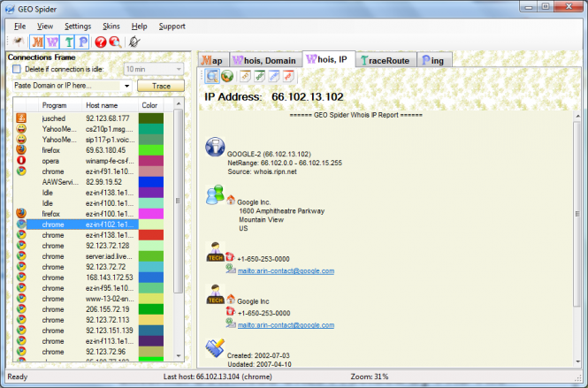Click into 'Paste Domain or IP here' field
This screenshot has height=388, width=588.
click(x=67, y=86)
